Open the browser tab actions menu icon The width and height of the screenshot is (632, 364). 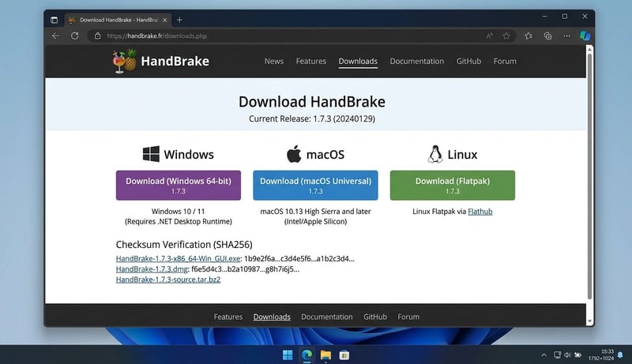(x=54, y=20)
